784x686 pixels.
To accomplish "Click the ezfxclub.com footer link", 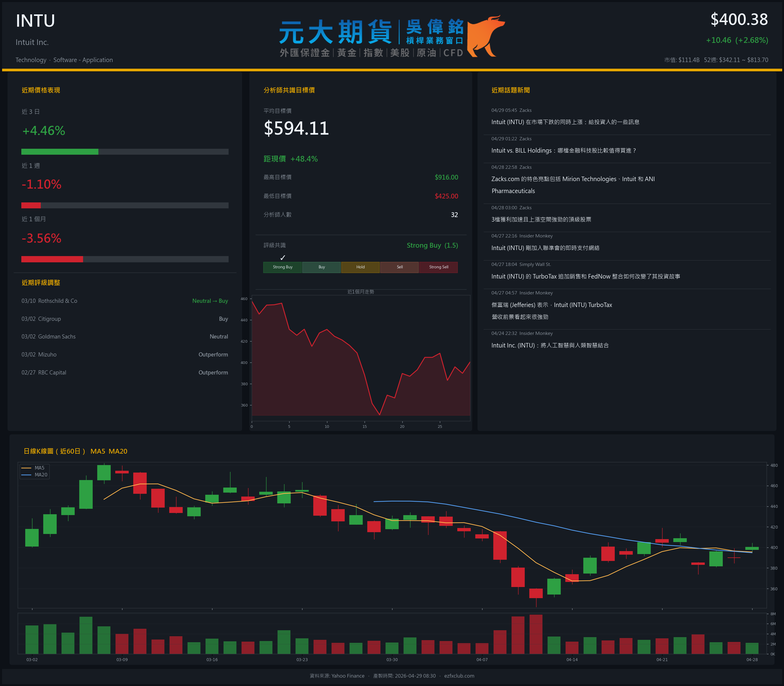I will coord(459,676).
